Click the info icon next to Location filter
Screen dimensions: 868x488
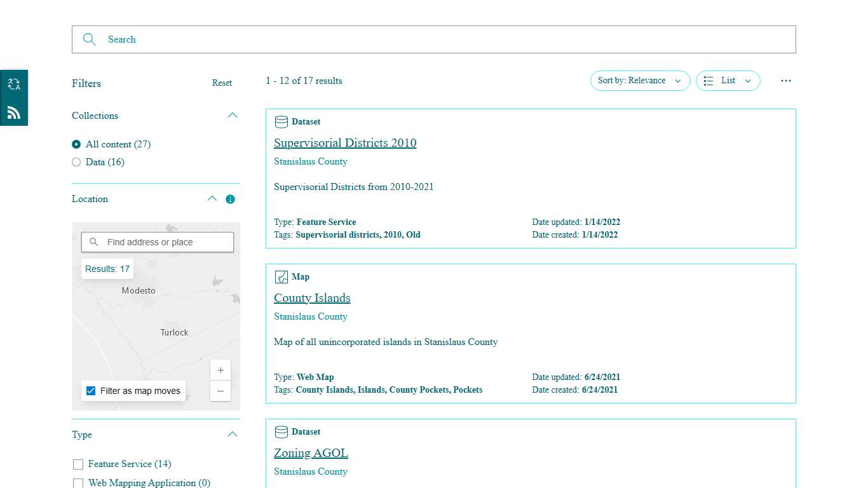(230, 199)
